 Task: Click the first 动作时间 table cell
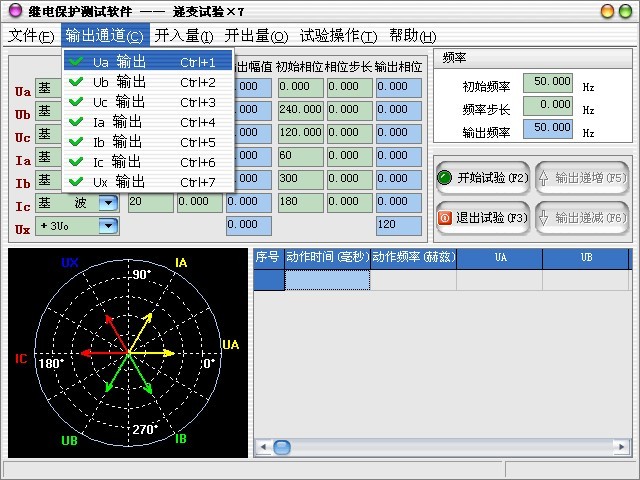point(327,280)
